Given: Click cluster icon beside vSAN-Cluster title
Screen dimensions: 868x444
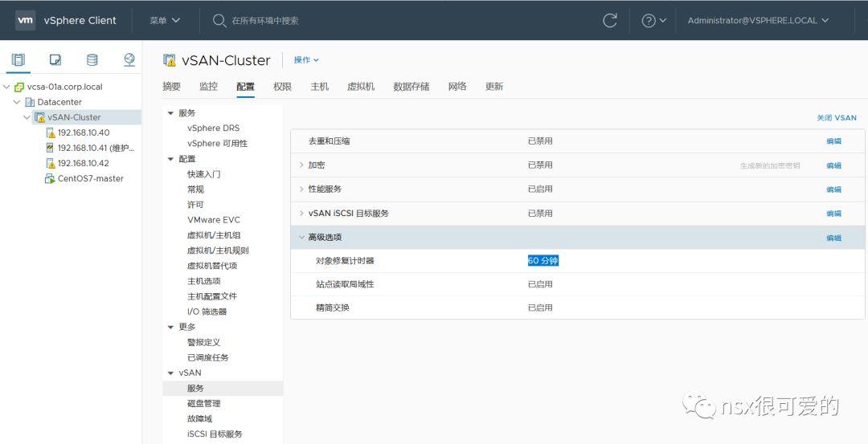Looking at the screenshot, I should point(170,60).
